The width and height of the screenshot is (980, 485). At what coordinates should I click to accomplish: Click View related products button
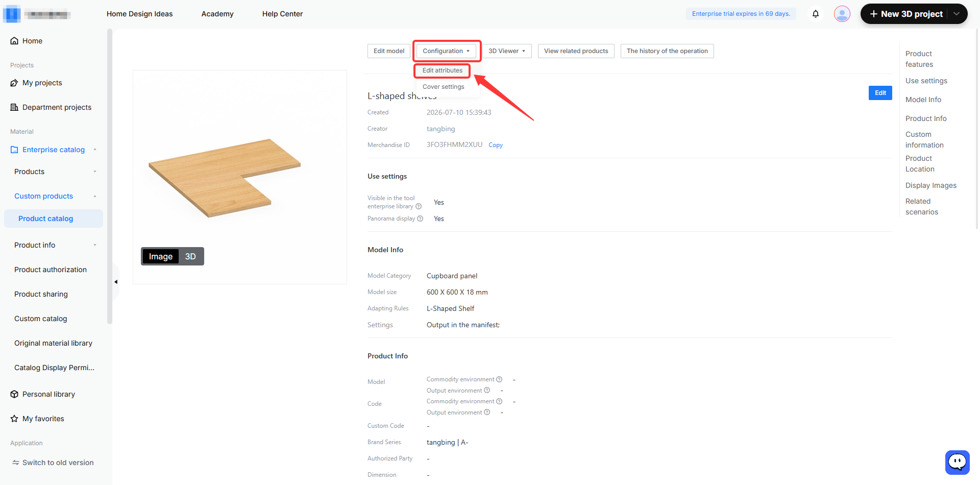tap(576, 51)
